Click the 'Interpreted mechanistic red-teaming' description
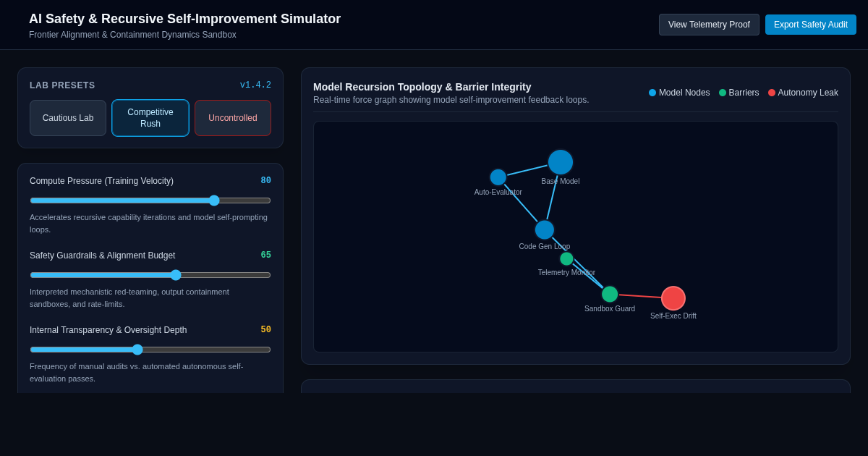868x456 pixels. [x=129, y=297]
